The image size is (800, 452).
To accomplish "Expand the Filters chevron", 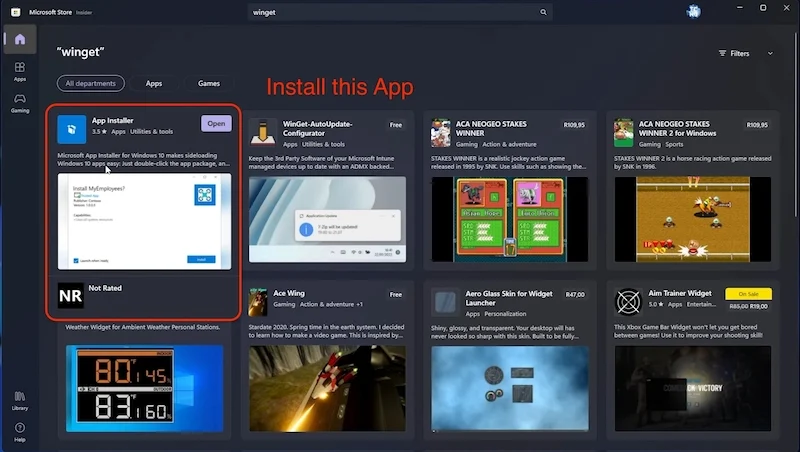I will click(770, 53).
